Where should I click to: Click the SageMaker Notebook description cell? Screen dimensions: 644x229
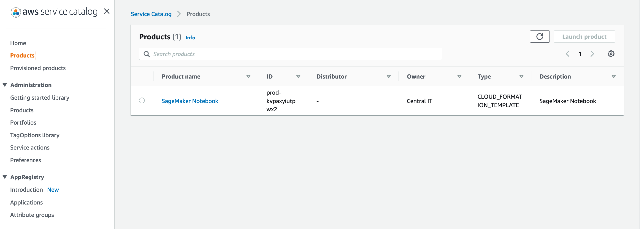coord(568,101)
